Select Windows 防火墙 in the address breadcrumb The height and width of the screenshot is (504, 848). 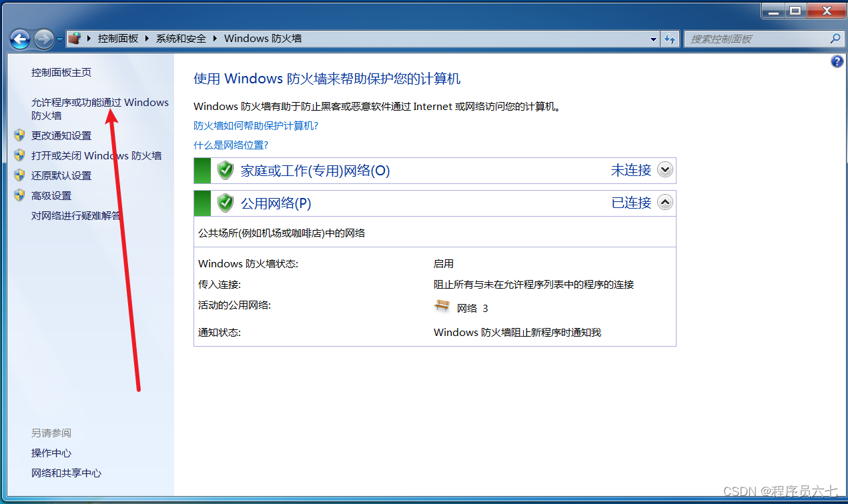263,39
